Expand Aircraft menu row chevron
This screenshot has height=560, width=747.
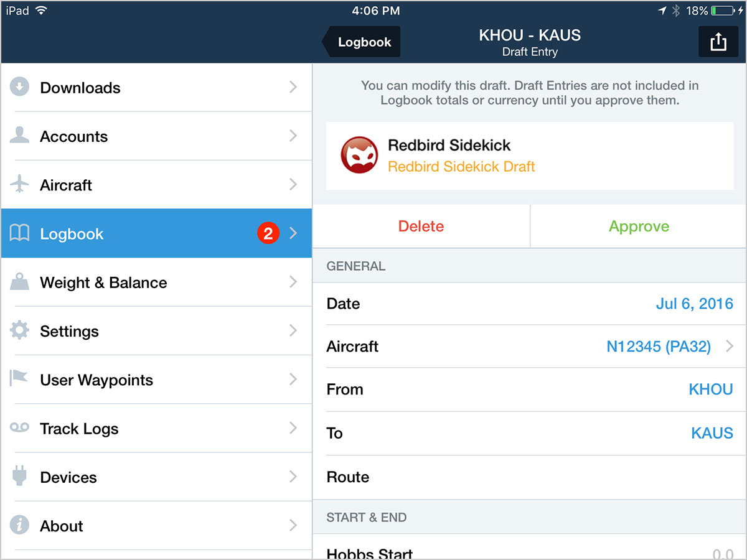pos(293,184)
